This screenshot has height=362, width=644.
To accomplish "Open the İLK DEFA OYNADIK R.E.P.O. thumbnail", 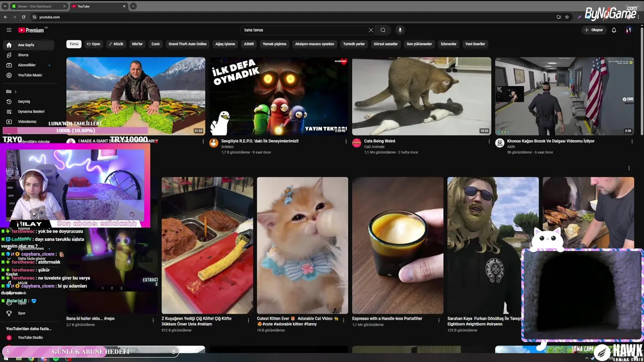I will [279, 96].
